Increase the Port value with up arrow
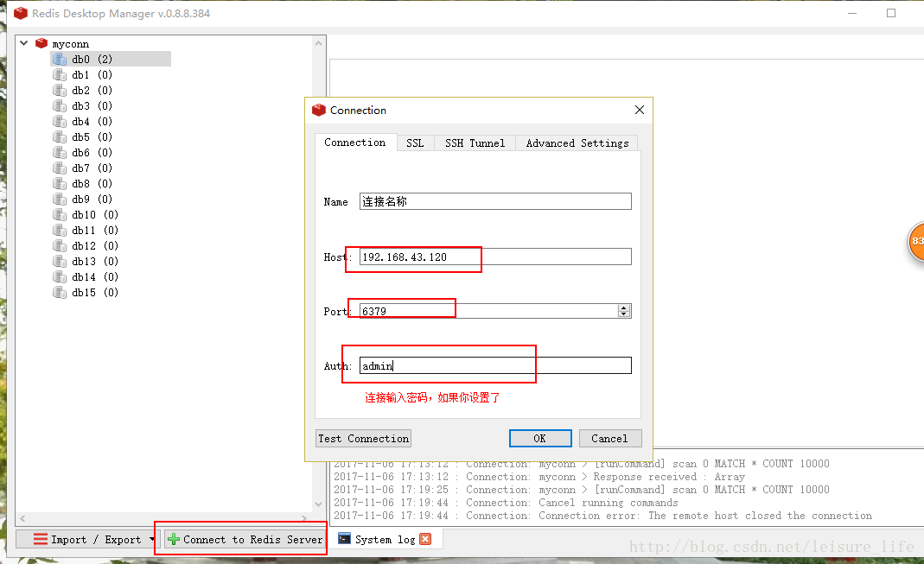 tap(624, 307)
